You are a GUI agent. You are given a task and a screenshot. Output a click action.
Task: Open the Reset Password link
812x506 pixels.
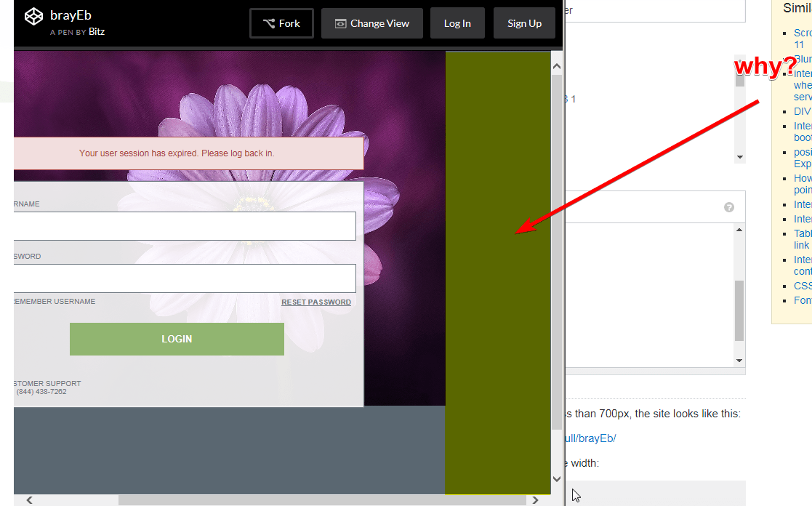click(316, 302)
